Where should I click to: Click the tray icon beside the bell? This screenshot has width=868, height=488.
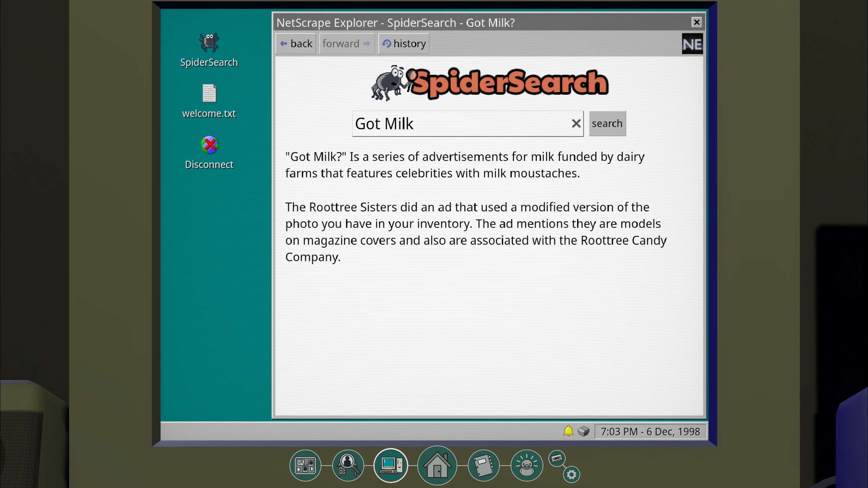coord(584,431)
